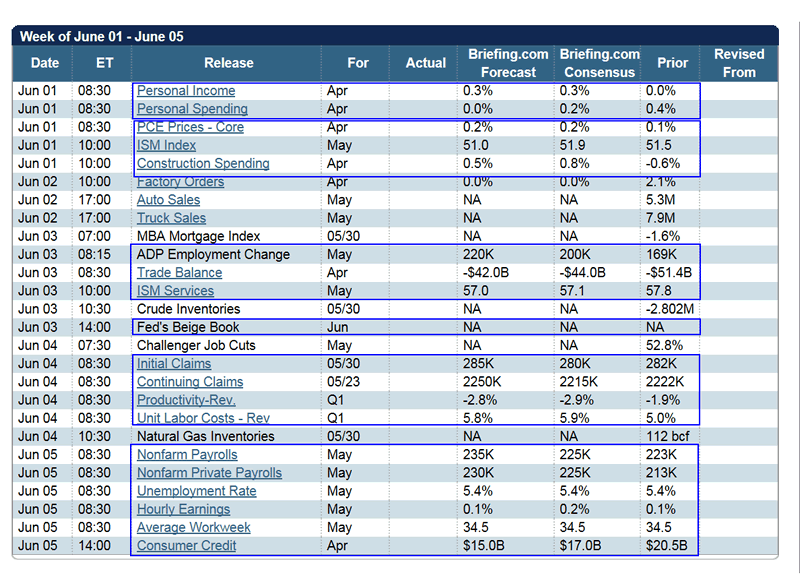Open the Nonfarm Payrolls link

click(187, 455)
